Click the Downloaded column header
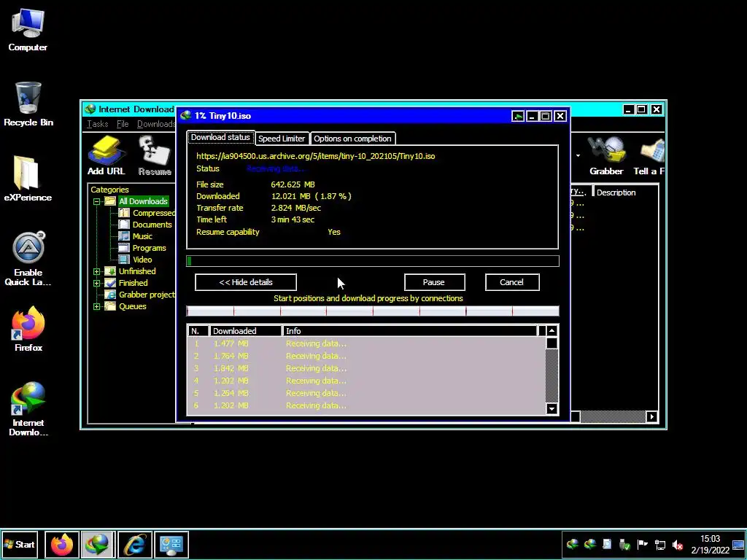Image resolution: width=747 pixels, height=560 pixels. (246, 331)
